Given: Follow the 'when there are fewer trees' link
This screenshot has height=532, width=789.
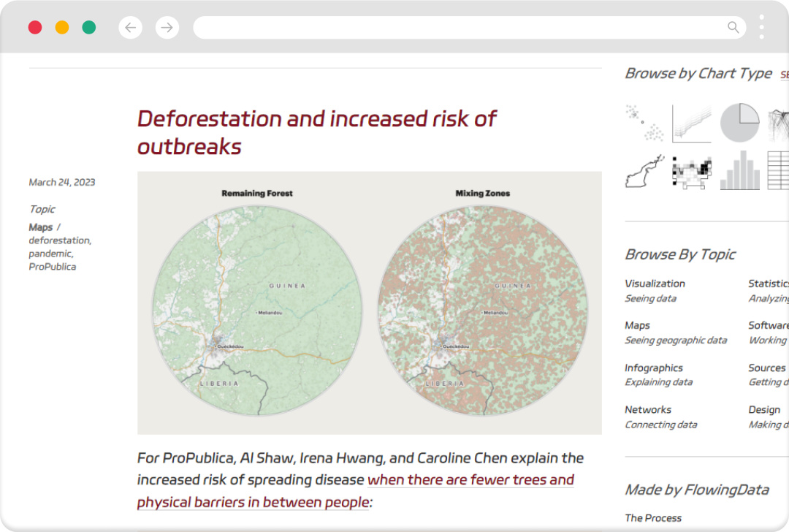Looking at the screenshot, I should point(470,480).
